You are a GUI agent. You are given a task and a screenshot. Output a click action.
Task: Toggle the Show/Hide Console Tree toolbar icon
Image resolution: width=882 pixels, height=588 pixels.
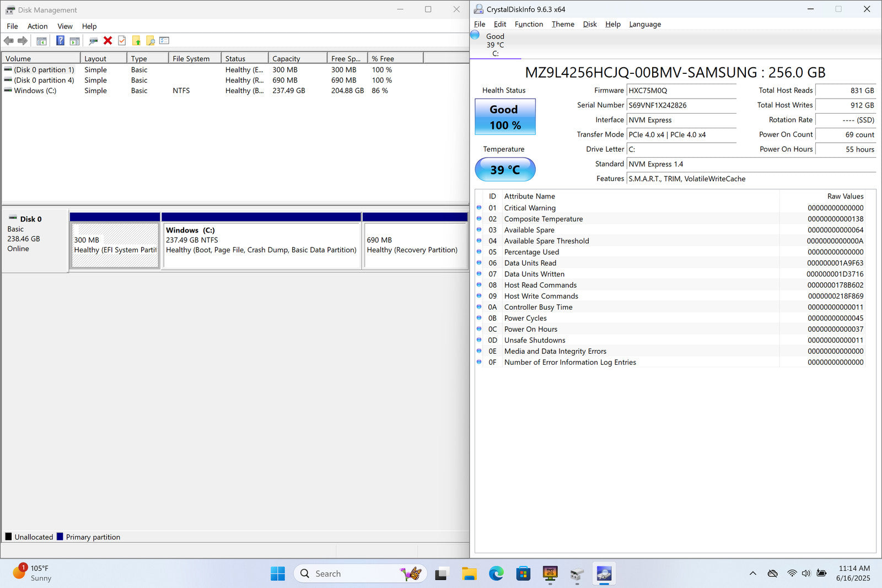click(41, 41)
